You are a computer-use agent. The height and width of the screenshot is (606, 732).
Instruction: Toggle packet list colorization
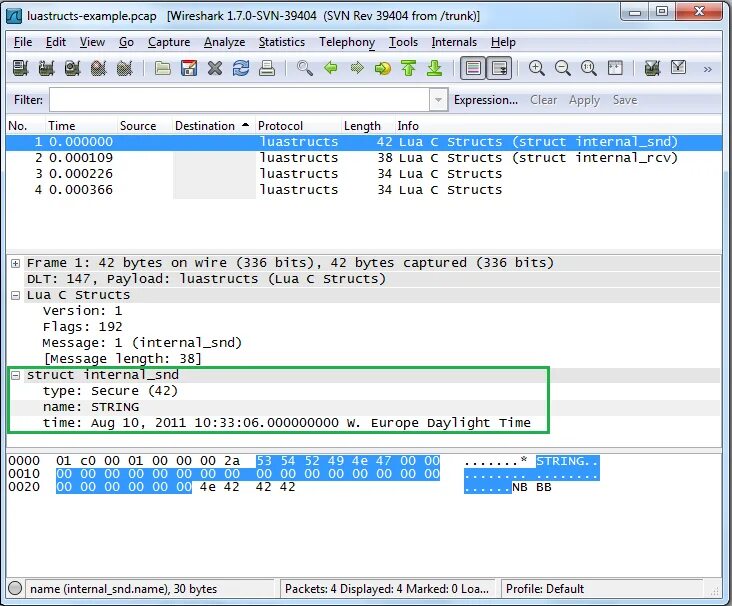click(473, 68)
